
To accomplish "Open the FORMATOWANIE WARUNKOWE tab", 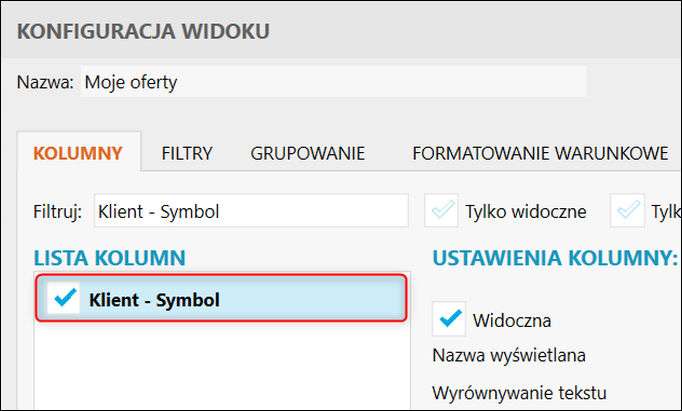I will pos(540,153).
